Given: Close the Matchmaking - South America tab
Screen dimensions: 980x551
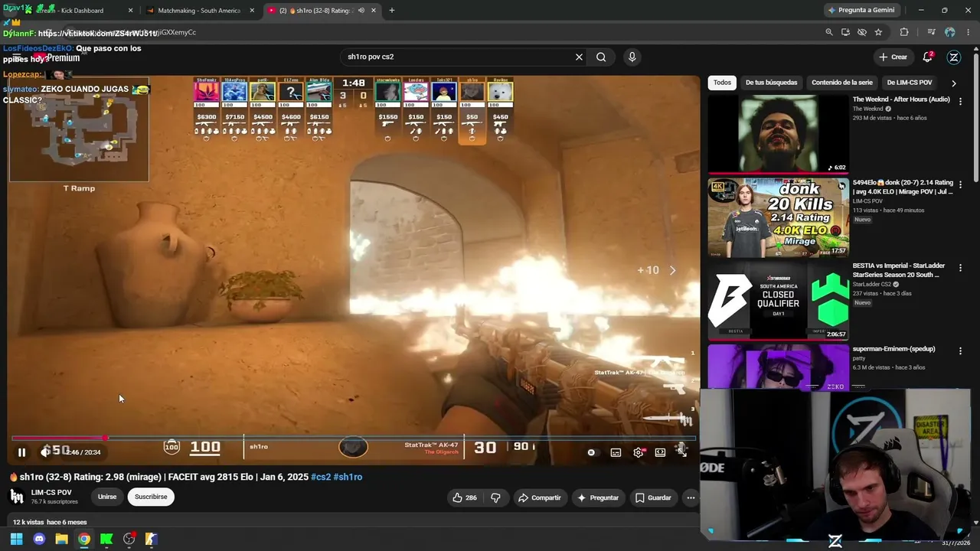Looking at the screenshot, I should click(x=252, y=11).
